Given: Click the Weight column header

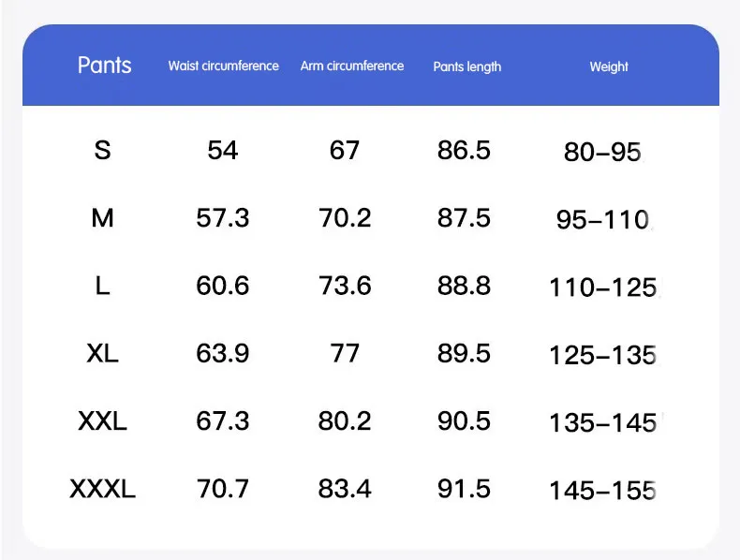Looking at the screenshot, I should (x=609, y=66).
